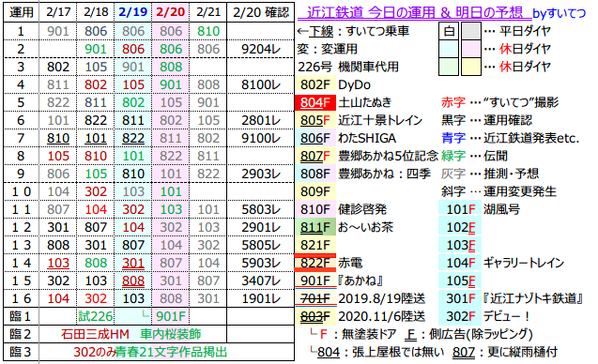Select the red 804F 土山たぬき entry
The height and width of the screenshot is (364, 598).
[x=343, y=102]
